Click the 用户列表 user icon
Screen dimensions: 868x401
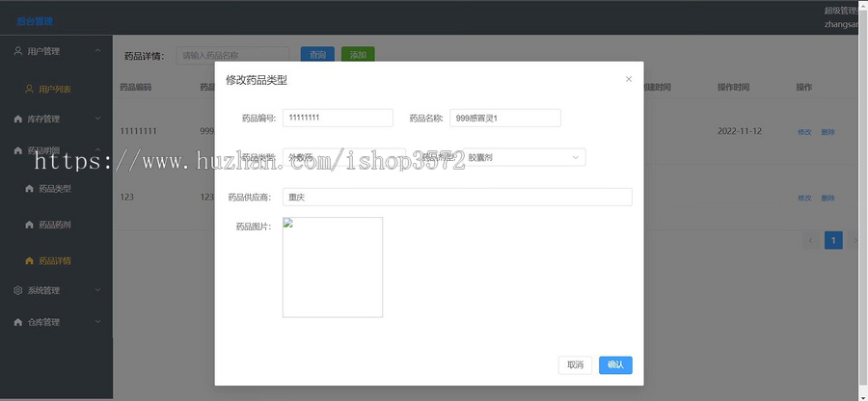(29, 89)
